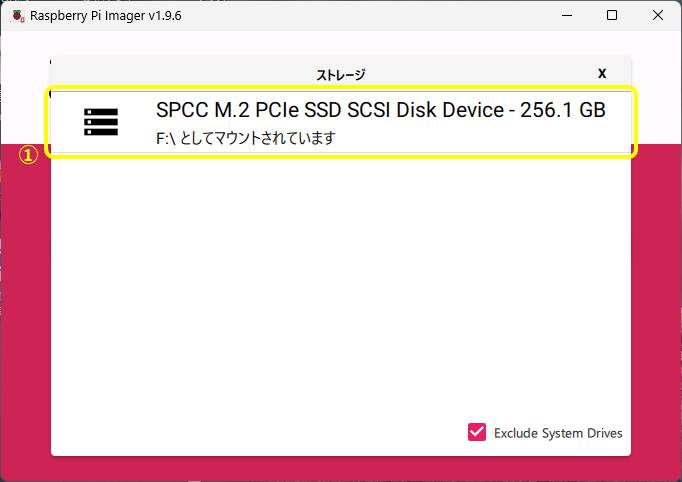The image size is (682, 482).
Task: Click the Raspberry Pi logo in title bar
Action: pos(17,16)
